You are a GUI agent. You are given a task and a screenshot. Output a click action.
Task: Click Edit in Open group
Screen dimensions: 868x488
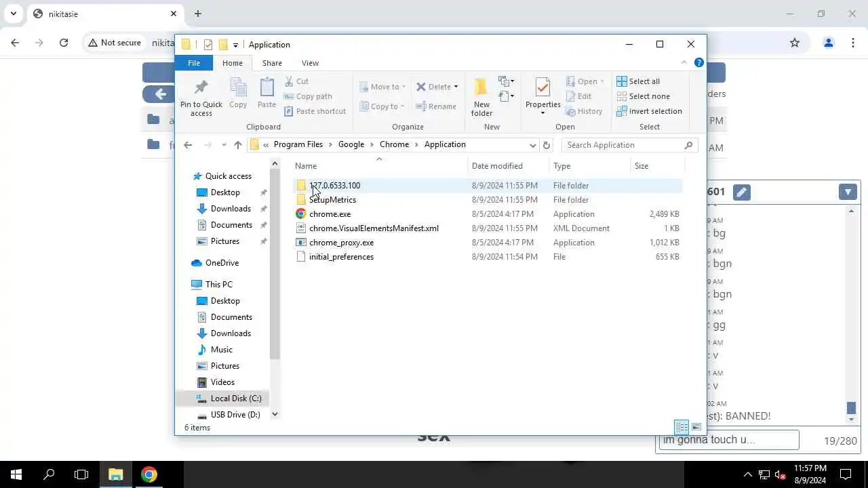[x=578, y=96]
